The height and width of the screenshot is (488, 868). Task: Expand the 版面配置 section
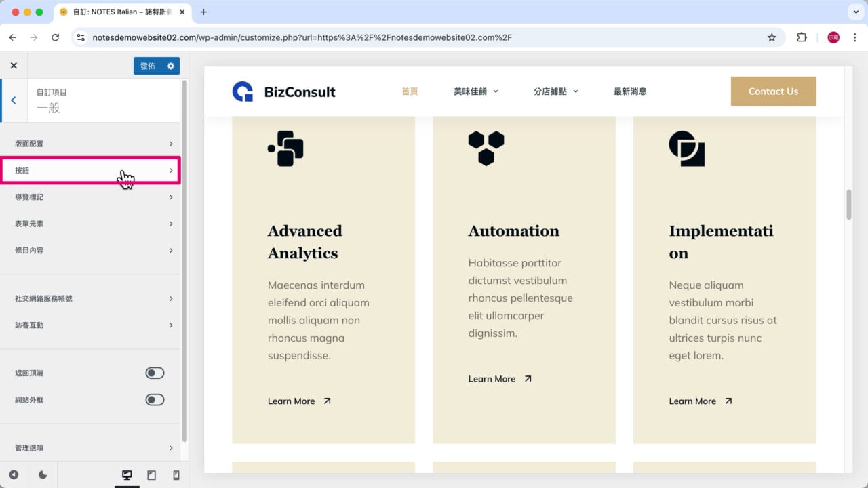[x=94, y=144]
